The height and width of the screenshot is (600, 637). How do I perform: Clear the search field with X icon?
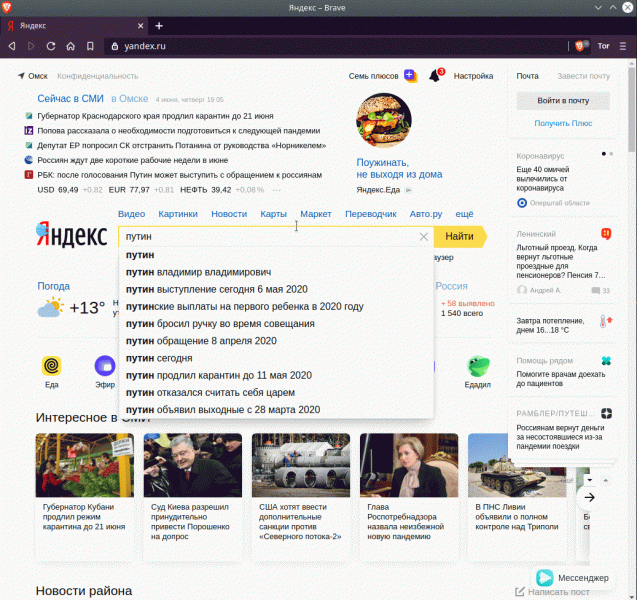423,236
